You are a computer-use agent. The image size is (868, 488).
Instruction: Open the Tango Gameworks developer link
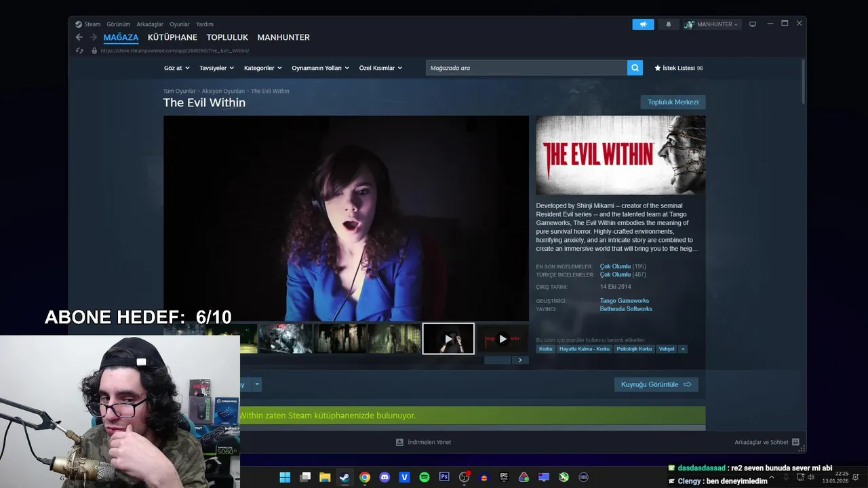[x=625, y=301]
